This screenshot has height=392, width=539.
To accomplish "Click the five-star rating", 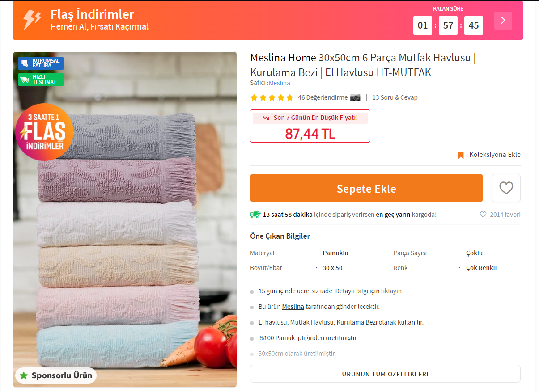I will tap(272, 97).
